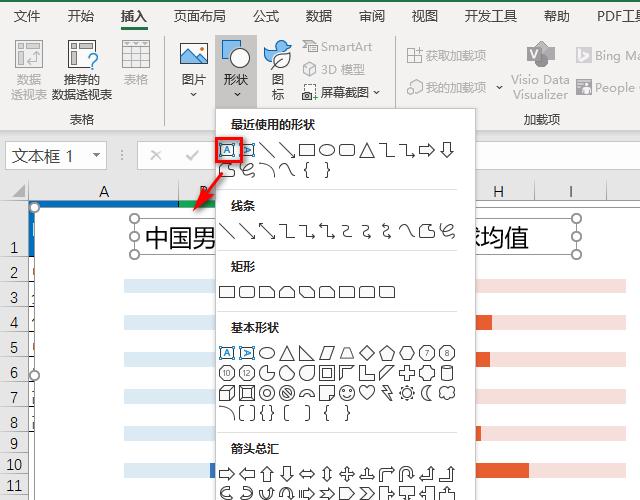Select the text box in the 基本形状 section

click(227, 353)
